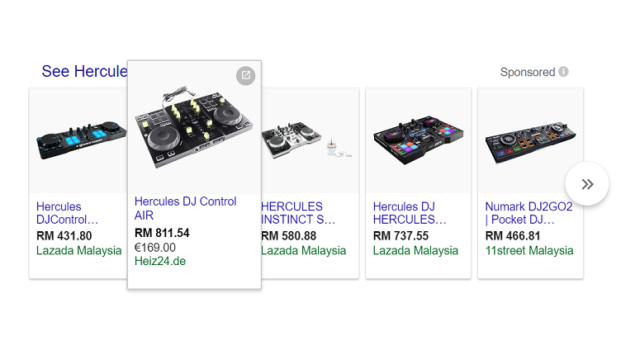The height and width of the screenshot is (360, 640).
Task: Open the Numark DJ2GO2 Pocket DJ link
Action: [x=529, y=213]
